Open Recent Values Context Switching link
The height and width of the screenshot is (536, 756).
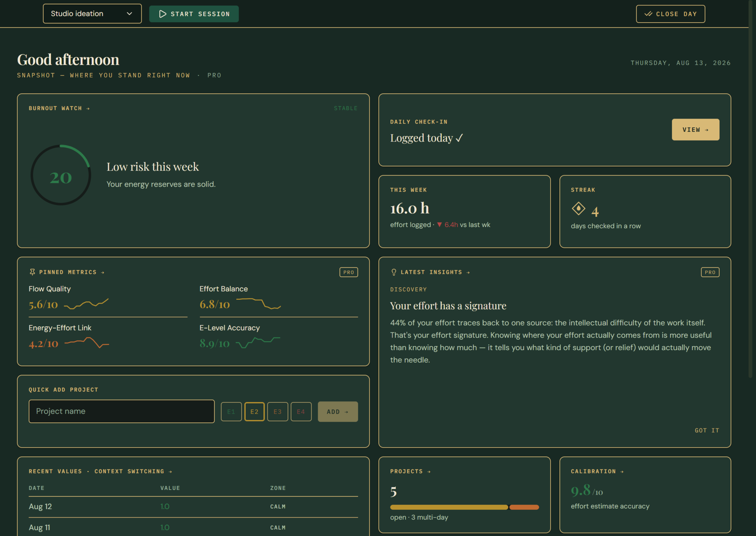point(100,472)
